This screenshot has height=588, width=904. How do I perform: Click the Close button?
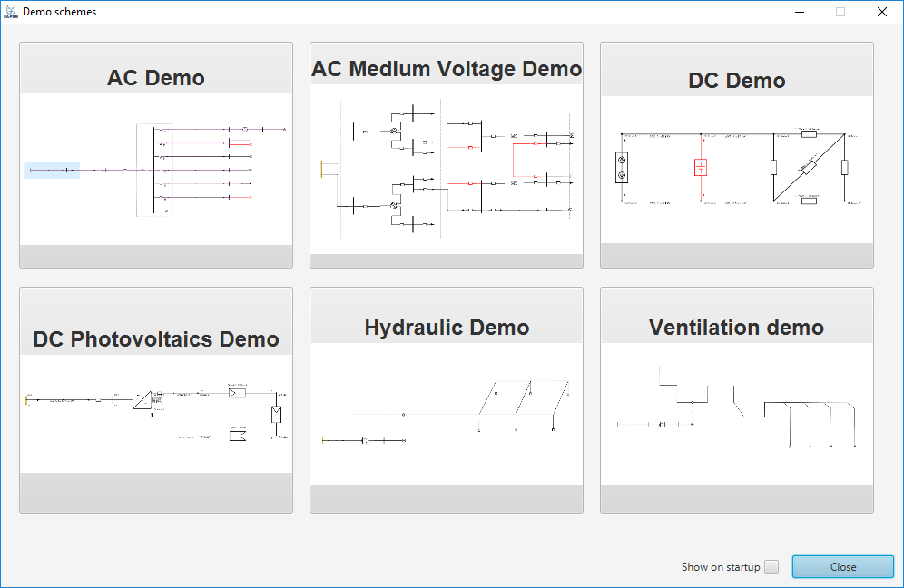click(843, 566)
